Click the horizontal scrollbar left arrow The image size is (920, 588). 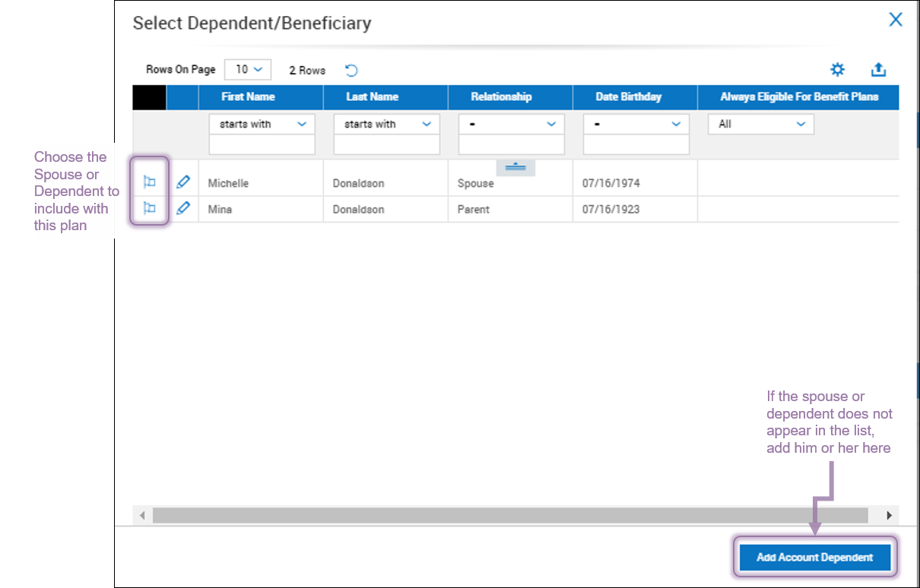point(141,515)
